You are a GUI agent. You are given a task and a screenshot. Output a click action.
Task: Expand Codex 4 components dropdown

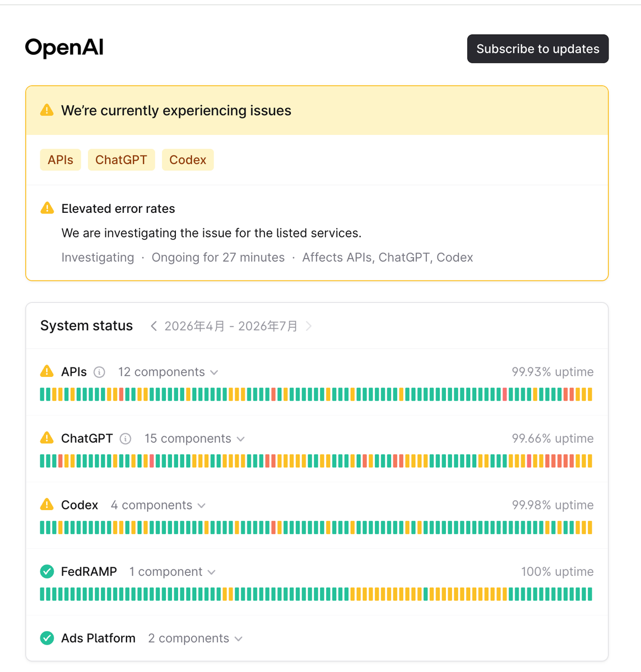tap(158, 506)
